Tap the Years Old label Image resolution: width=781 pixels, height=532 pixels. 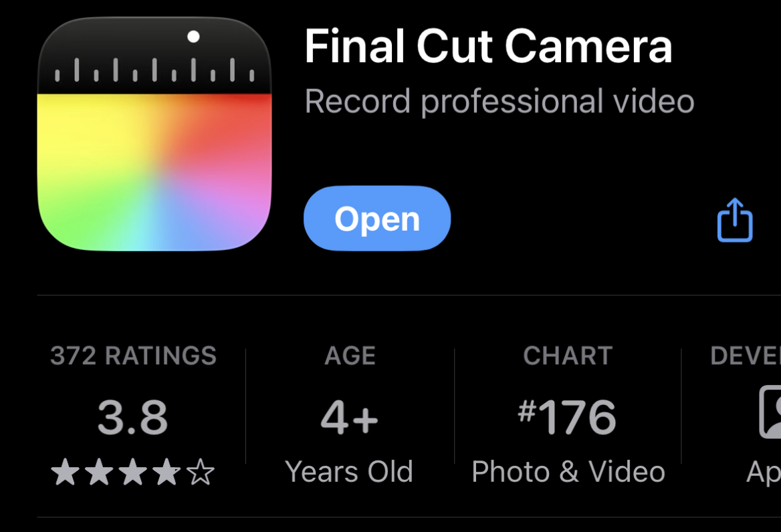point(349,471)
